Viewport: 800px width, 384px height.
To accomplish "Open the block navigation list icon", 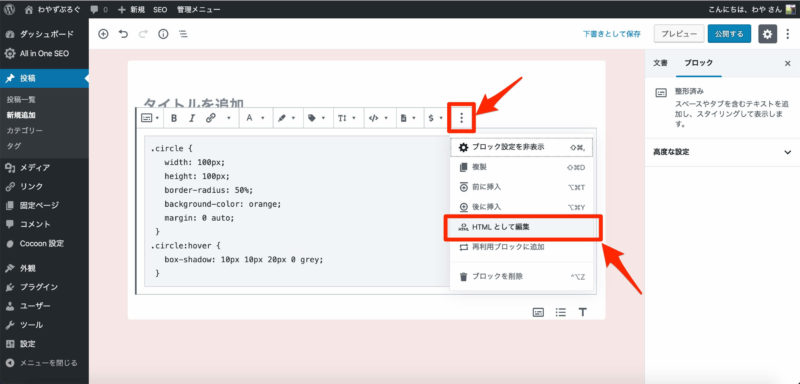I will point(183,34).
